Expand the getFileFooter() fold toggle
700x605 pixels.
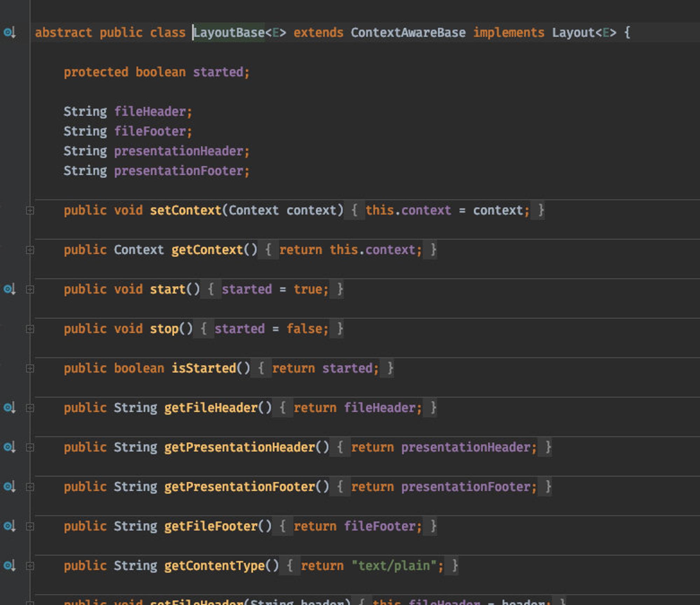click(30, 526)
